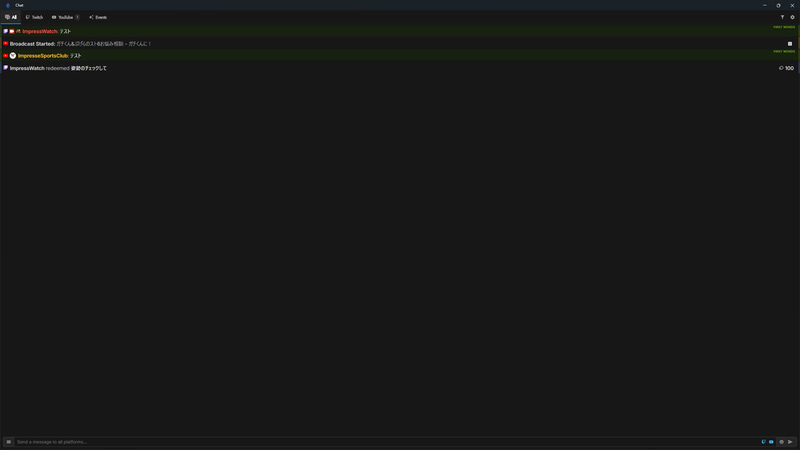
Task: Open the emoji picker beside send
Action: [x=781, y=442]
